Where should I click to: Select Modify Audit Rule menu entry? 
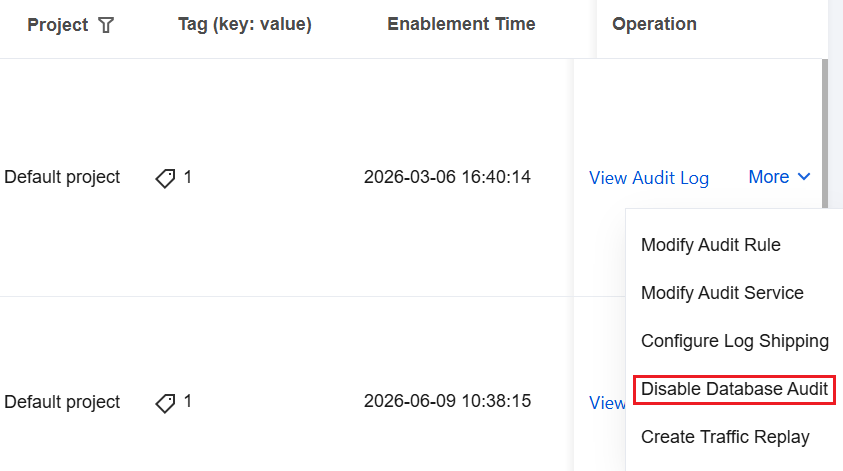coord(710,245)
